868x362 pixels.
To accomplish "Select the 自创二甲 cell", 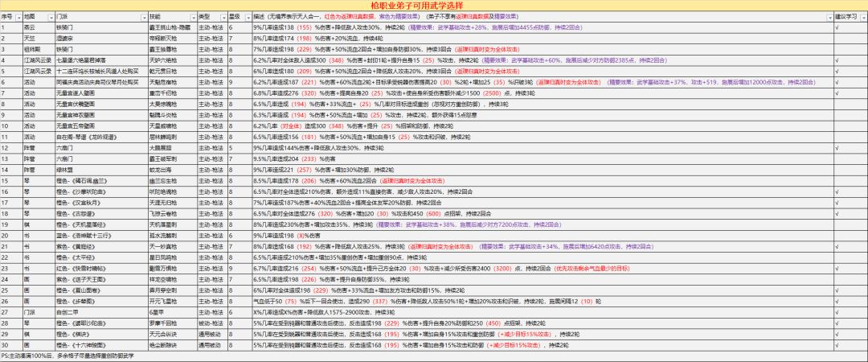I will [101, 313].
